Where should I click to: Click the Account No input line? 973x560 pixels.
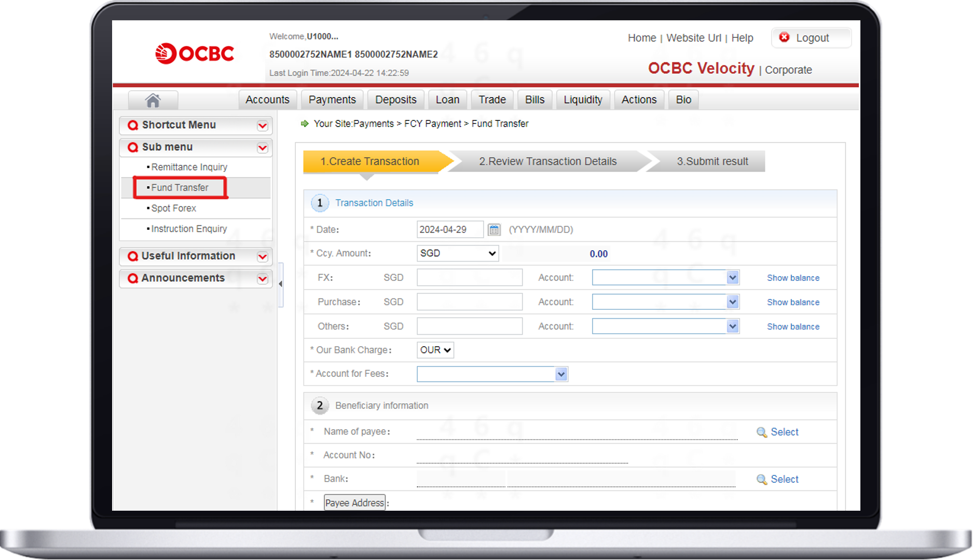coord(522,456)
